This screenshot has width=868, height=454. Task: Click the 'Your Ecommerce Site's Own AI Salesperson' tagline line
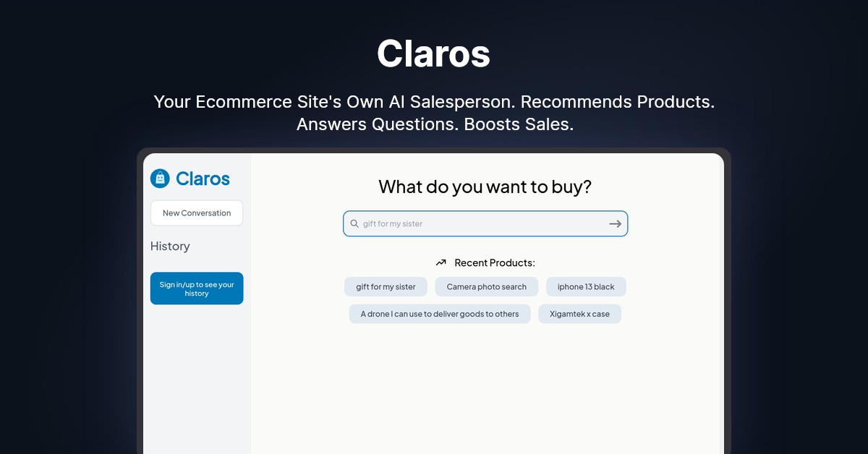pos(434,102)
